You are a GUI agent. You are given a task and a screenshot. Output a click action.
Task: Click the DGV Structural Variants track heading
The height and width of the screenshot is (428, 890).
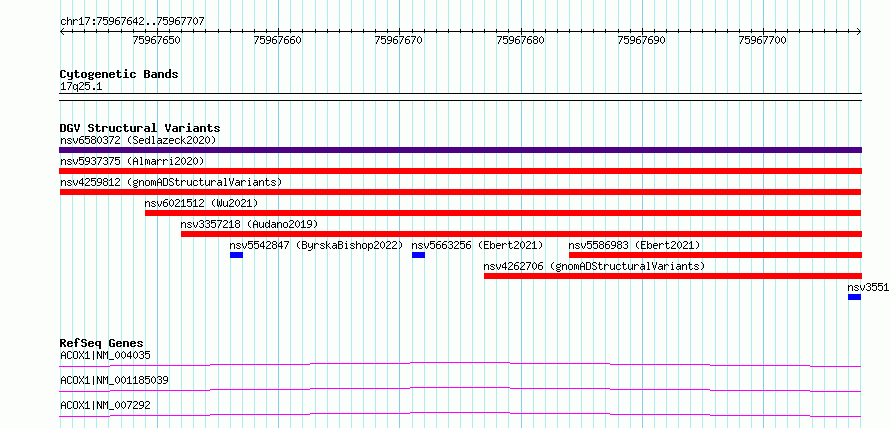click(140, 128)
